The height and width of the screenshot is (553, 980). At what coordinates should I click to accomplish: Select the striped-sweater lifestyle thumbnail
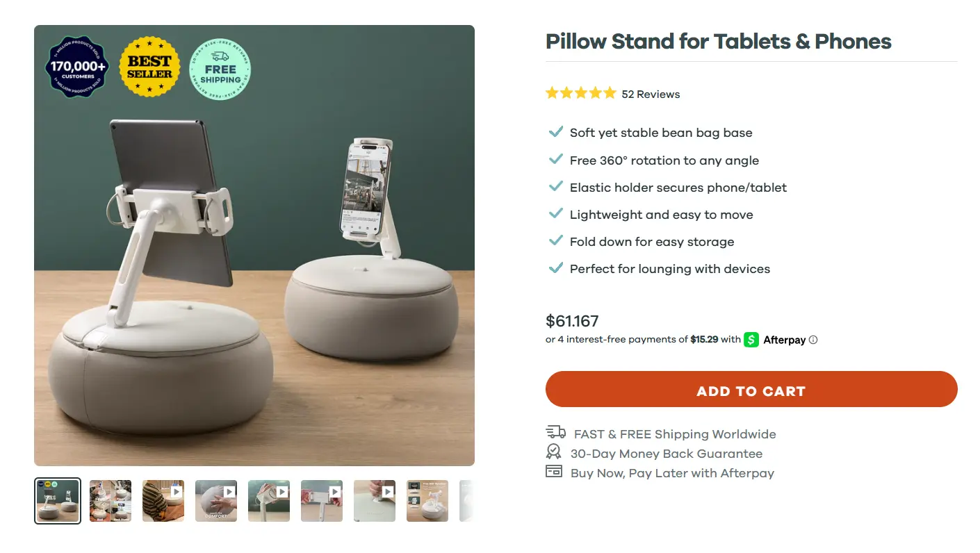[x=163, y=501]
